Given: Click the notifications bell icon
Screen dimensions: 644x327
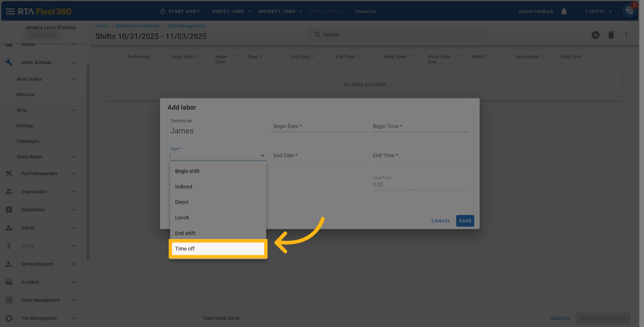Looking at the screenshot, I should [564, 11].
